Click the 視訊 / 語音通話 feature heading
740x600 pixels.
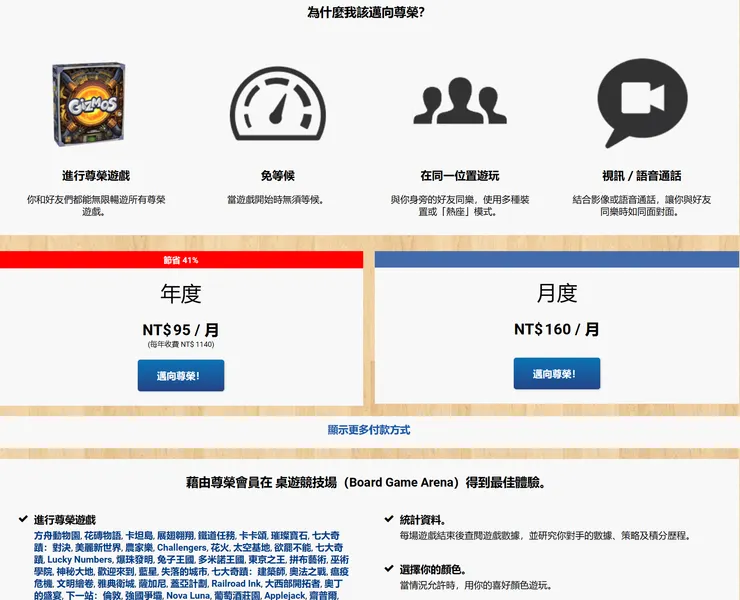pyautogui.click(x=642, y=176)
